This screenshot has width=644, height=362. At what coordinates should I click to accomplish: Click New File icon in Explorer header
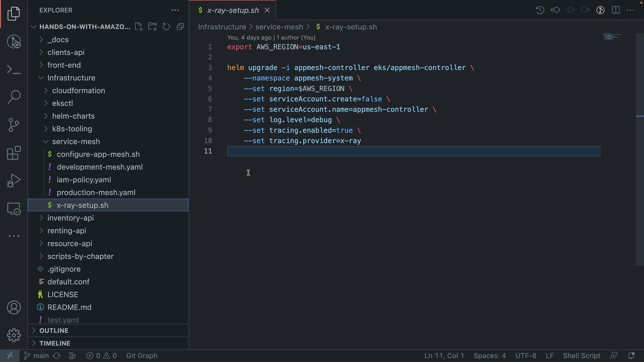click(x=139, y=27)
